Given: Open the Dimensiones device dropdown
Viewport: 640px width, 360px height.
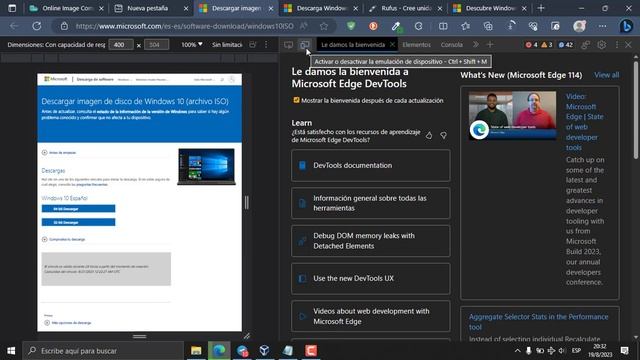Looking at the screenshot, I should 56,44.
